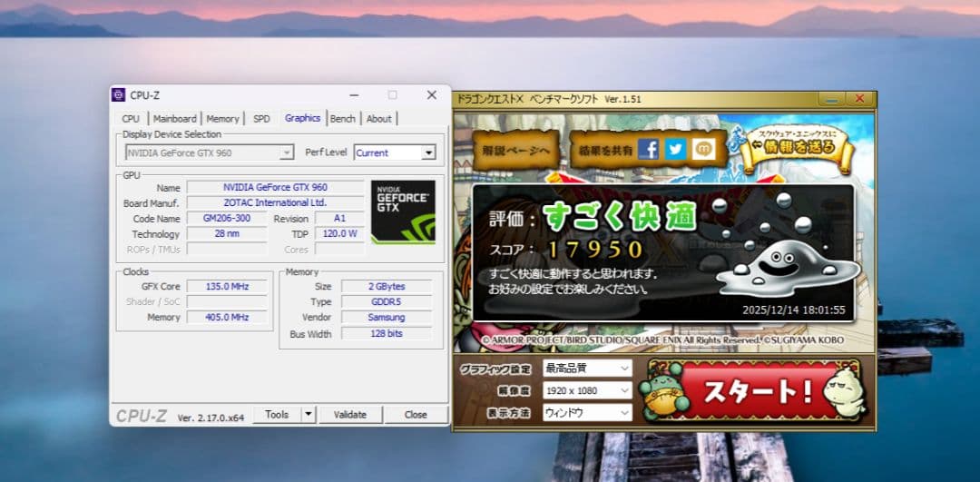980x482 pixels.
Task: Open the display mode ウィンドウ dropdown
Action: pyautogui.click(x=587, y=413)
